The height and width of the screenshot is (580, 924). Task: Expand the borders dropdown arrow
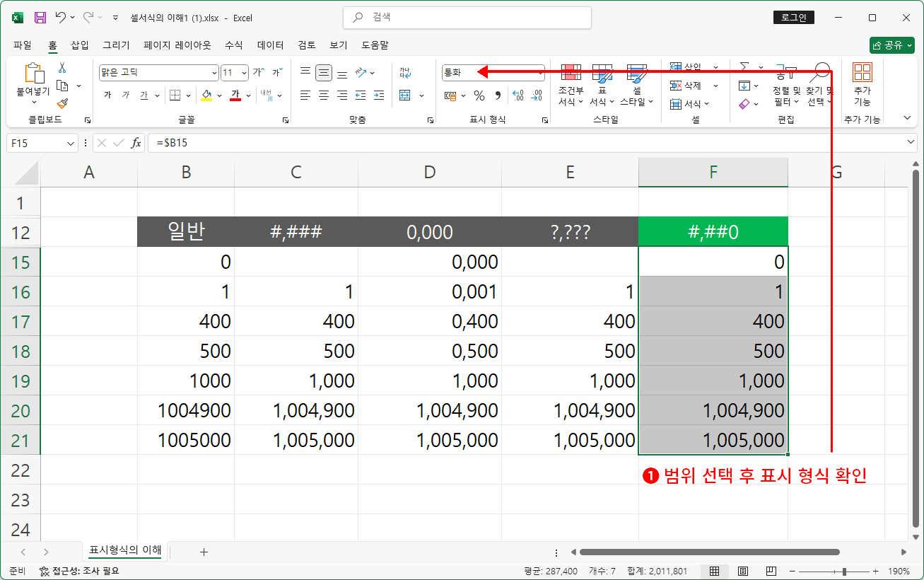(x=187, y=95)
